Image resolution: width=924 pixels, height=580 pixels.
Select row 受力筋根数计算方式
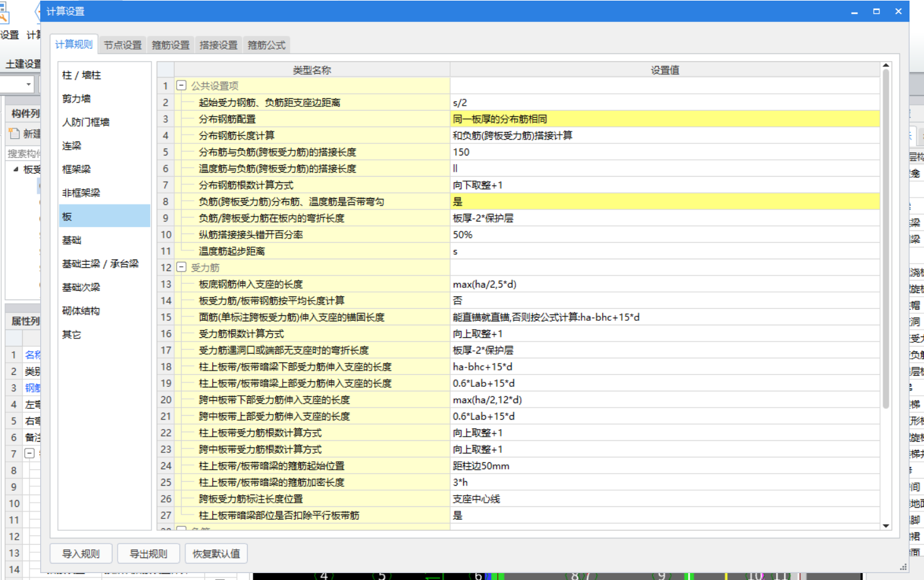(x=312, y=333)
